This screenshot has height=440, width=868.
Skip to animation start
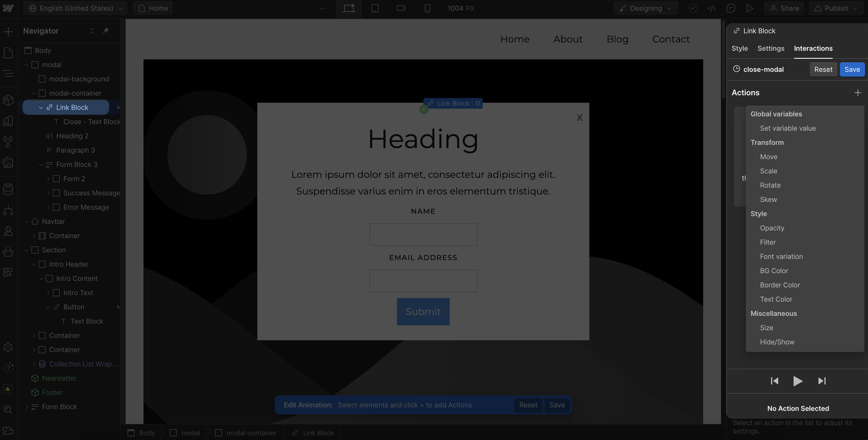pos(774,381)
